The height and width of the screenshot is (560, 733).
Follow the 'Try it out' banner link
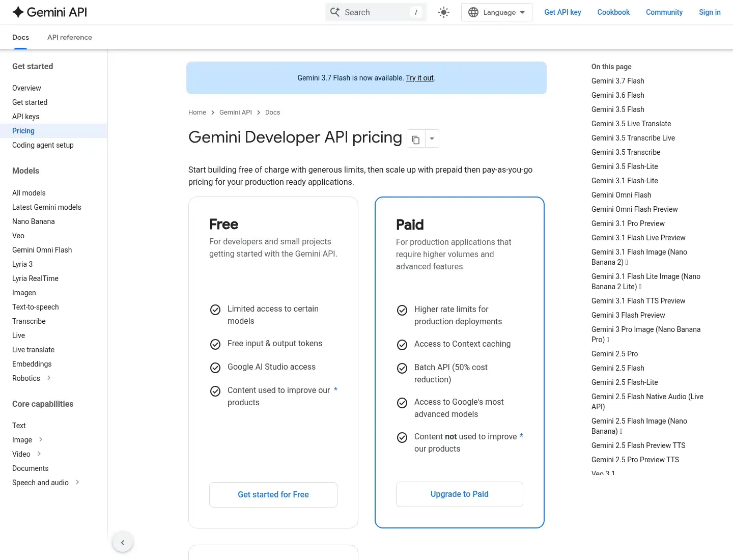419,78
